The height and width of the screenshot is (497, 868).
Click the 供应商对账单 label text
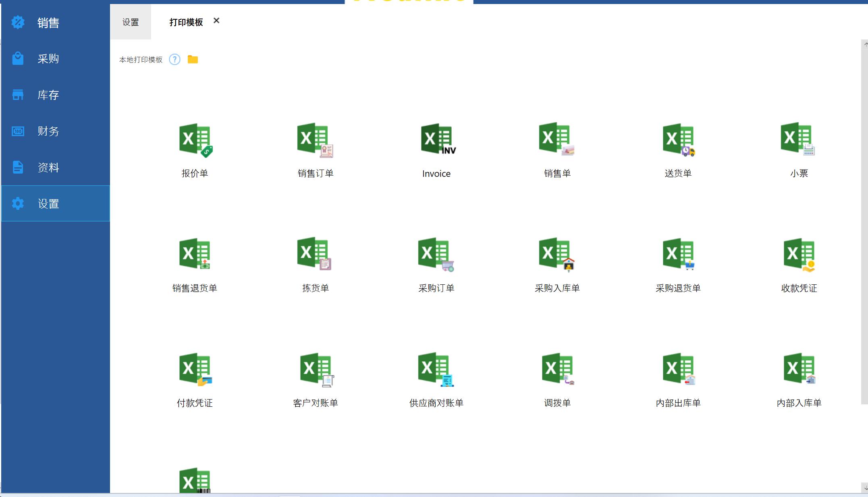click(436, 403)
